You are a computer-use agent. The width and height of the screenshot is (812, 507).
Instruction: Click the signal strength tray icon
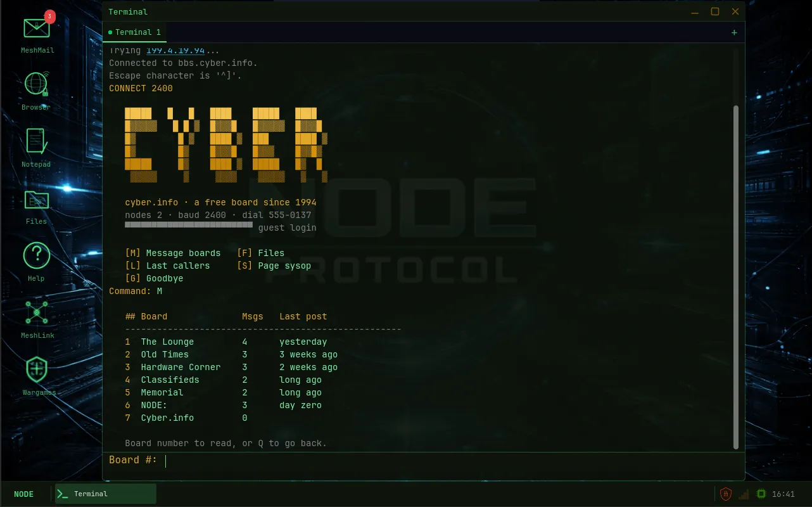coord(744,494)
